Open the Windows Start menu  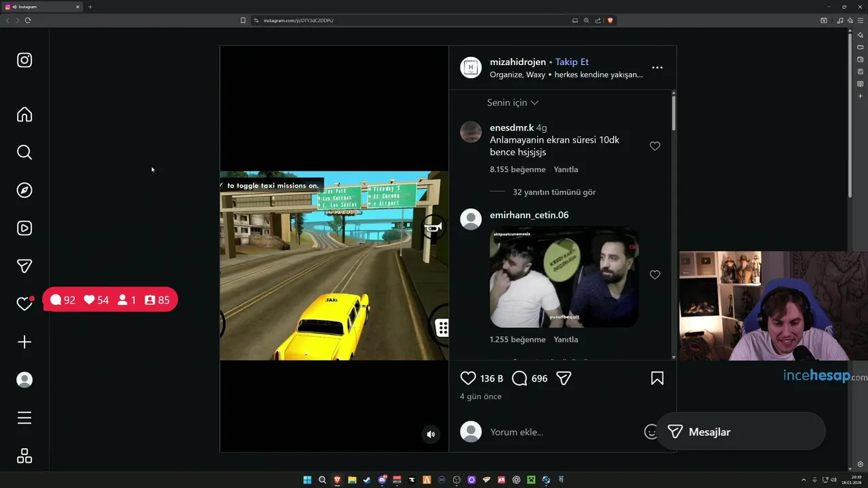coord(307,480)
